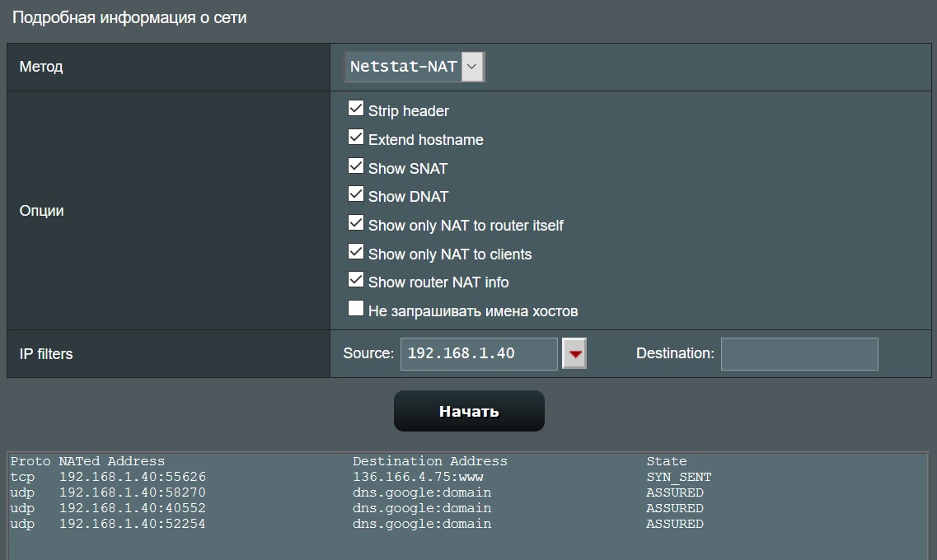The height and width of the screenshot is (560, 937).
Task: Focus the Destination IP filter field
Action: pyautogui.click(x=799, y=353)
